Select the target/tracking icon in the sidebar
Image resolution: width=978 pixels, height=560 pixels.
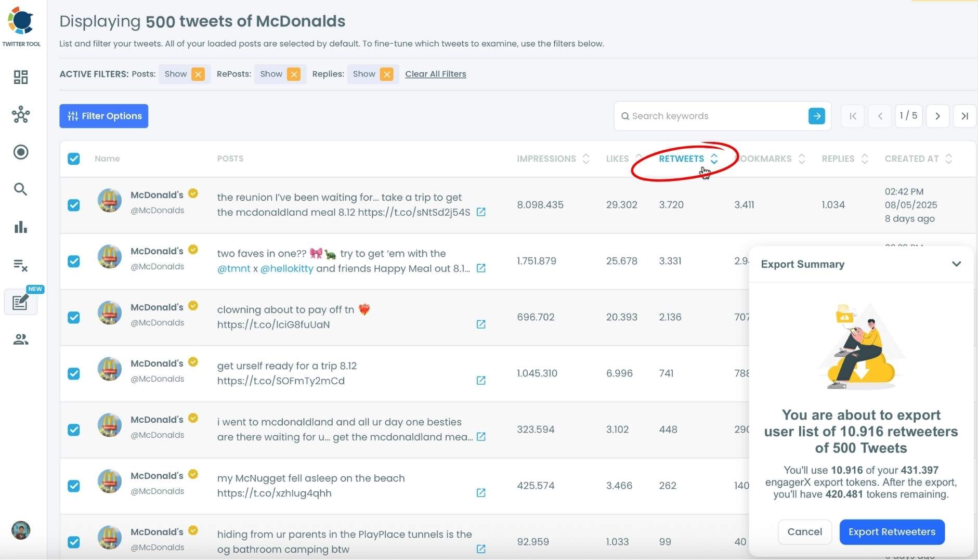point(21,152)
